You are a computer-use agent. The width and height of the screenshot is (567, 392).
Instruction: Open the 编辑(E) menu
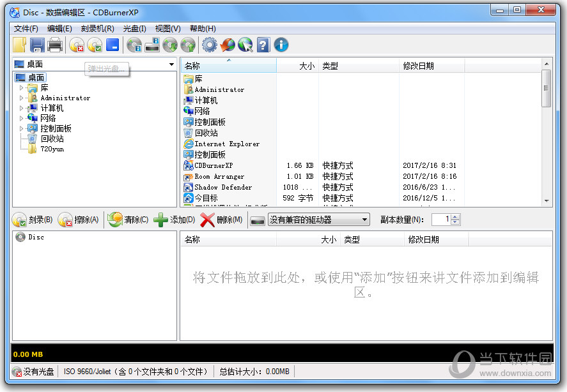coord(59,29)
